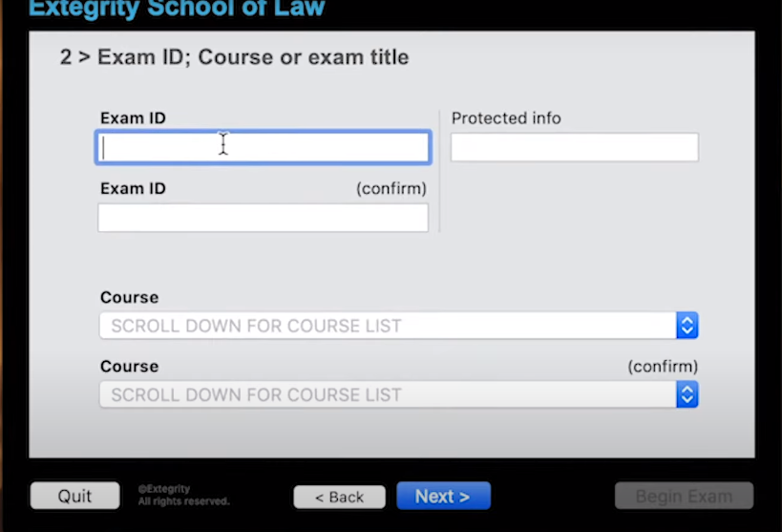Image resolution: width=782 pixels, height=532 pixels.
Task: Click the Protected info field
Action: pos(574,147)
